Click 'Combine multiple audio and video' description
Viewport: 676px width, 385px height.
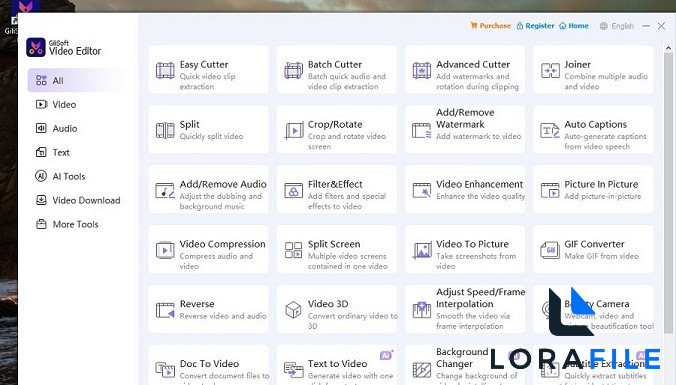[x=606, y=81]
